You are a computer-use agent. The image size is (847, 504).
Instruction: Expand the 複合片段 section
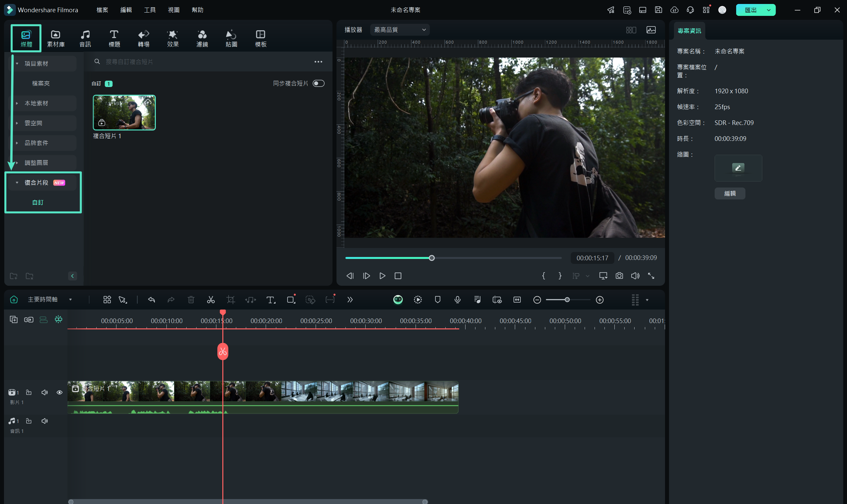tap(16, 182)
